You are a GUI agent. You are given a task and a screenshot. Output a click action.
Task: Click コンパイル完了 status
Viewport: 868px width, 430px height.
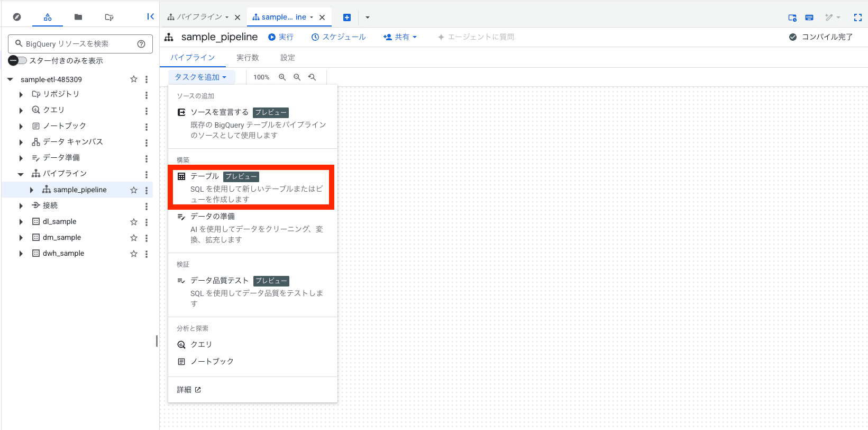click(821, 37)
